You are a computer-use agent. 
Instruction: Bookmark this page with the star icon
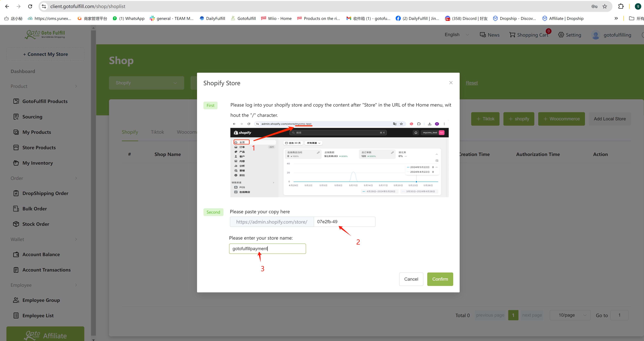tap(605, 6)
